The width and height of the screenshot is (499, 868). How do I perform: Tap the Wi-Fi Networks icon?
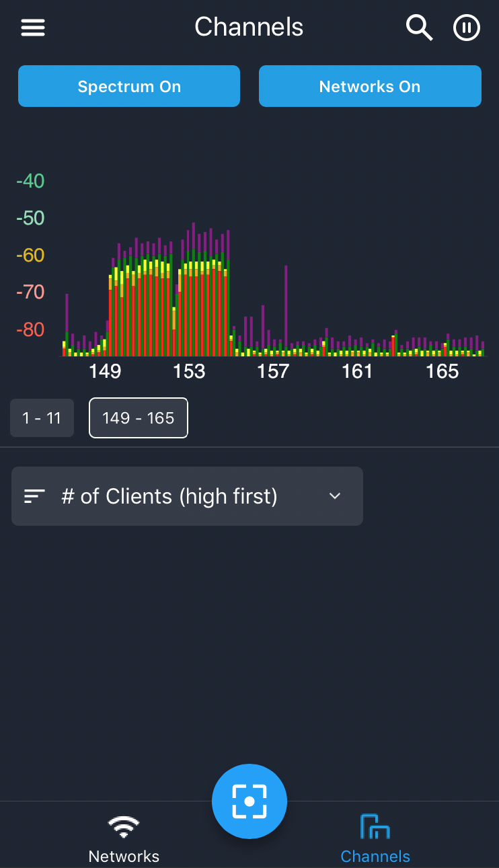point(124,827)
